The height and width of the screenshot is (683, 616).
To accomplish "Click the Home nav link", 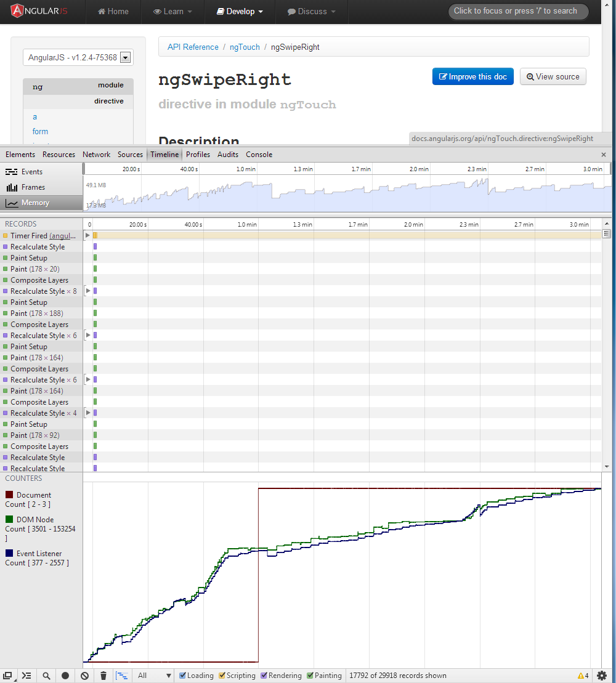I will tap(113, 11).
